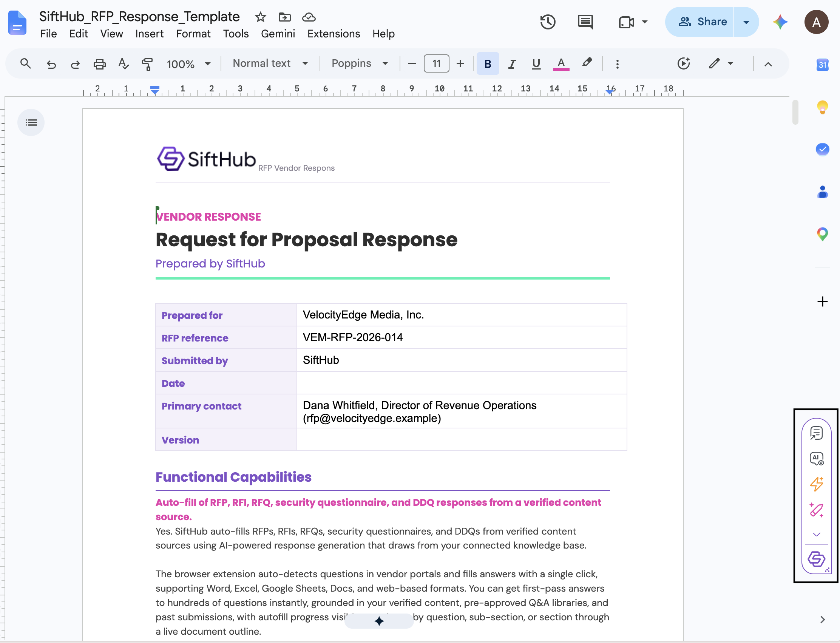Open the Extensions menu
This screenshot has height=643, width=840.
click(334, 34)
